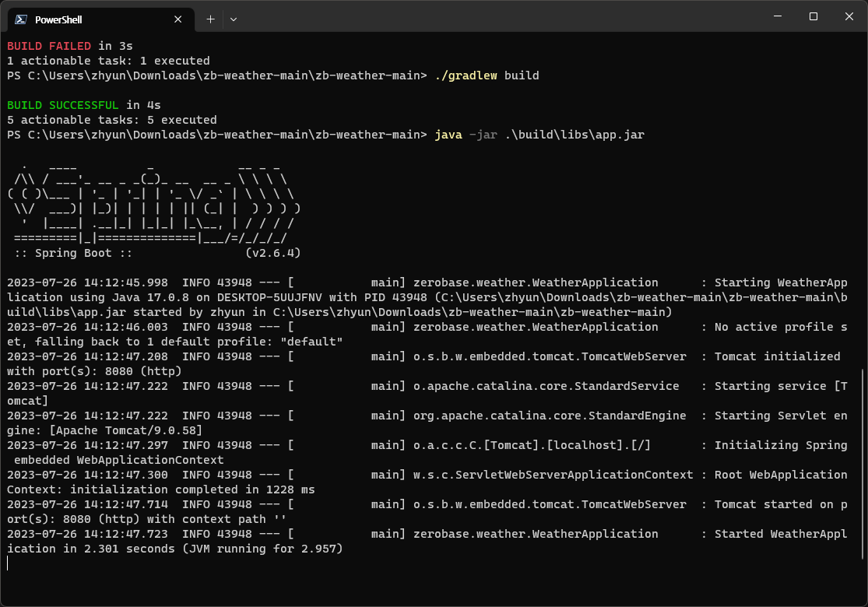Screen dimensions: 868x607
Task: Click the 'BUILD SUCCESSFUL' text
Action: tap(62, 105)
